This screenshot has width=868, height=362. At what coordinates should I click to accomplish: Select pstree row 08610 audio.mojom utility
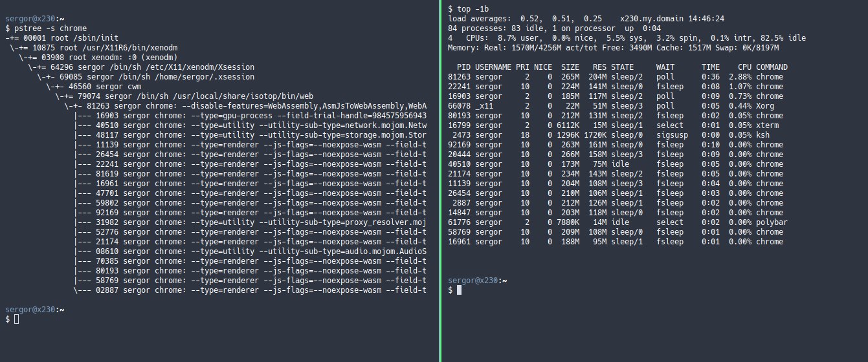[249, 251]
